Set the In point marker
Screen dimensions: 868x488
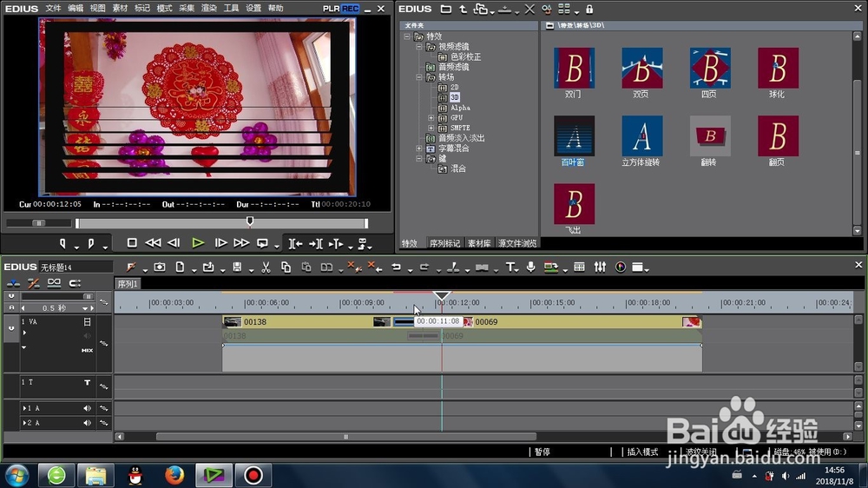(x=62, y=243)
